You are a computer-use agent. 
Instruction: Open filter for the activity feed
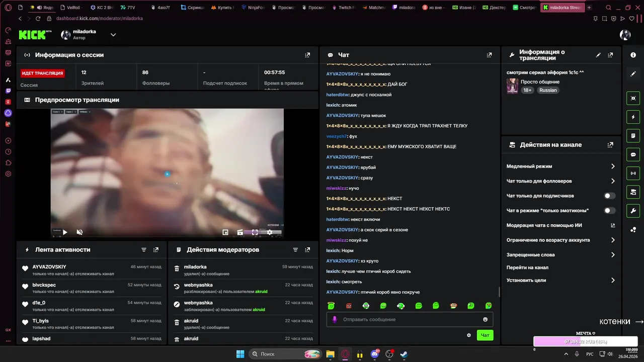[144, 249]
